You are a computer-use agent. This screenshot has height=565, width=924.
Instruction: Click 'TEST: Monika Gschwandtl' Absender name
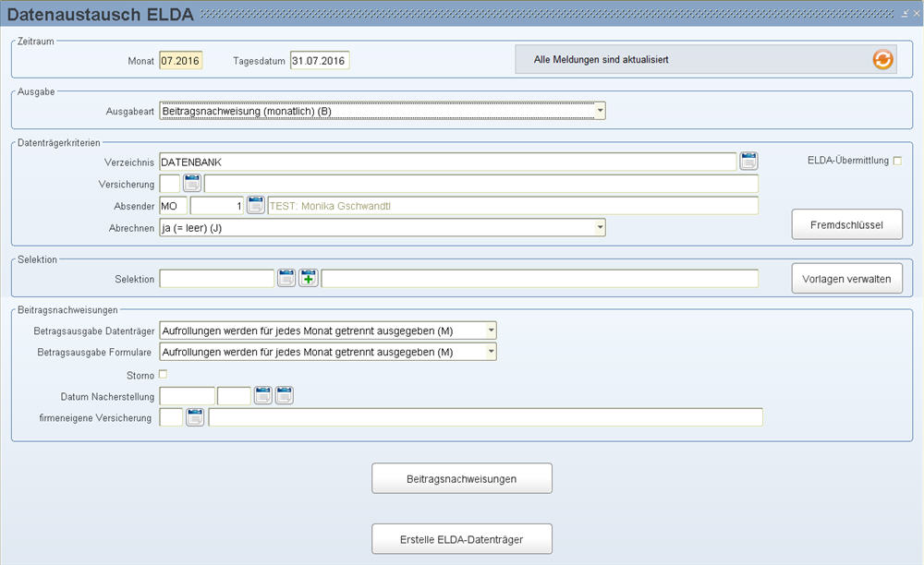click(330, 206)
